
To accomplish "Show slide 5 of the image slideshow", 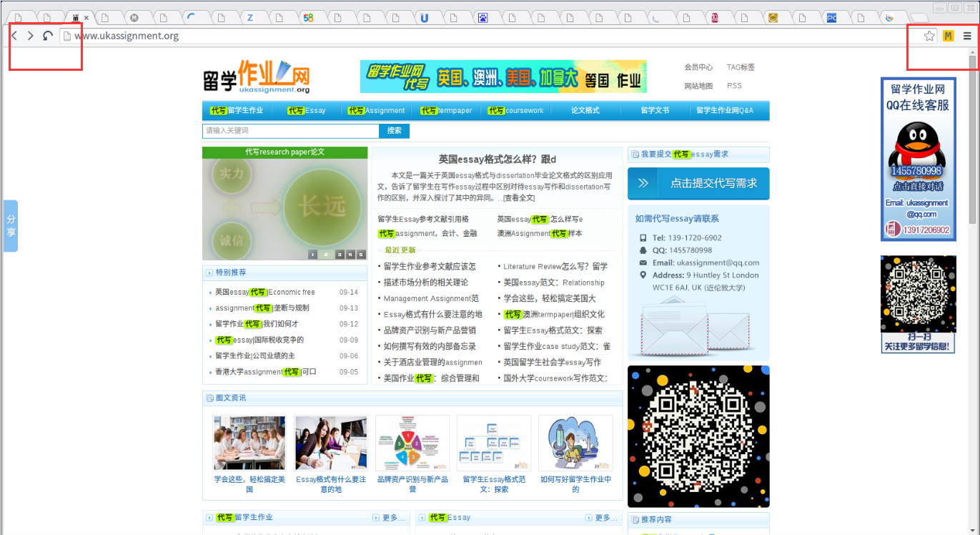I will pos(361,255).
